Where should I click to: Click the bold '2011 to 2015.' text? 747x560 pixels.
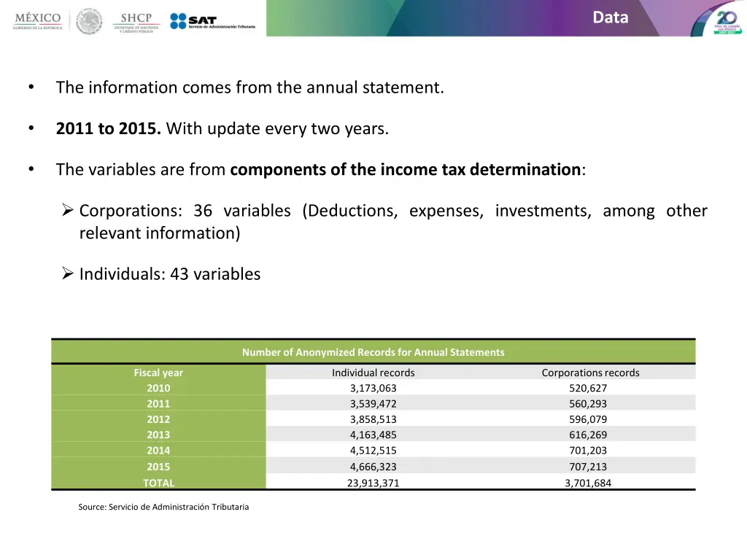[108, 128]
